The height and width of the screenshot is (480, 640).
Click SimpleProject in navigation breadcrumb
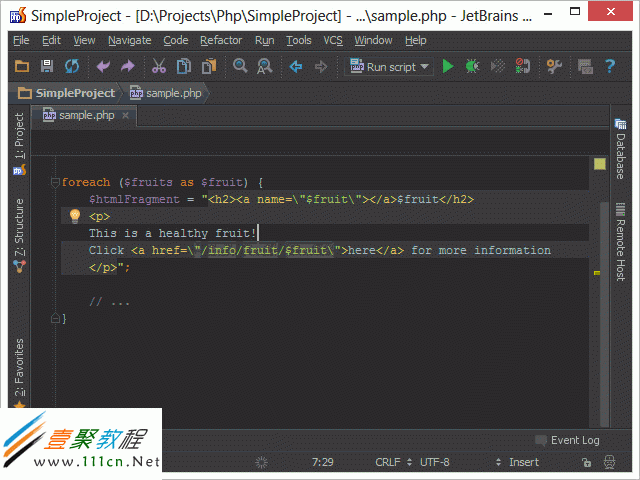pyautogui.click(x=67, y=93)
